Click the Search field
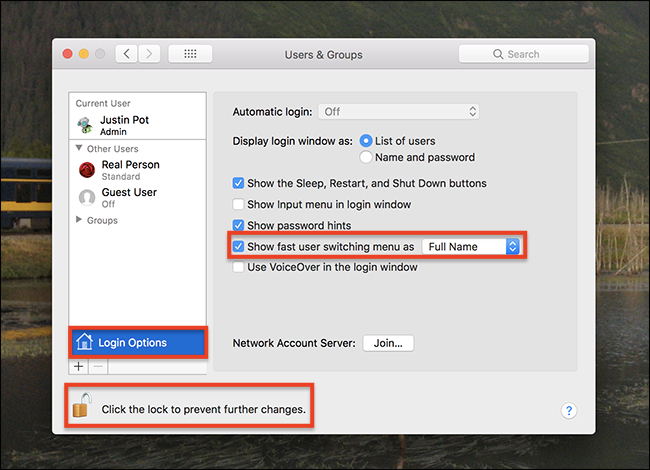 click(x=524, y=54)
